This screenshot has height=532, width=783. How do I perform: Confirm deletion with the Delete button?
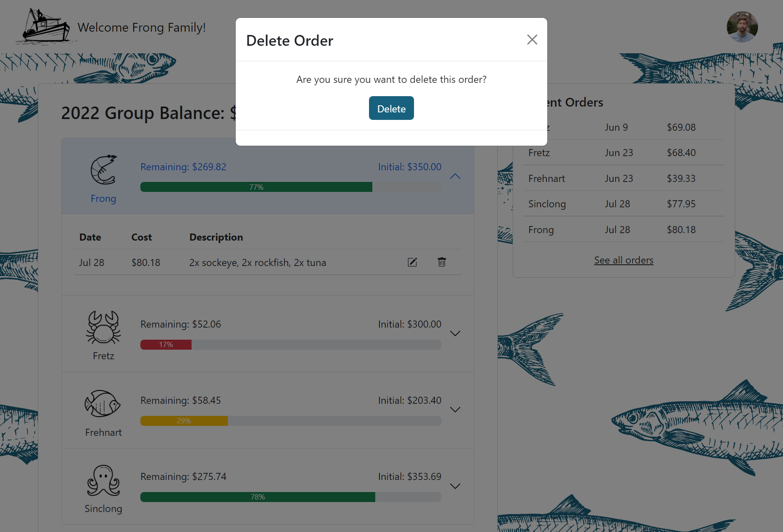(391, 108)
